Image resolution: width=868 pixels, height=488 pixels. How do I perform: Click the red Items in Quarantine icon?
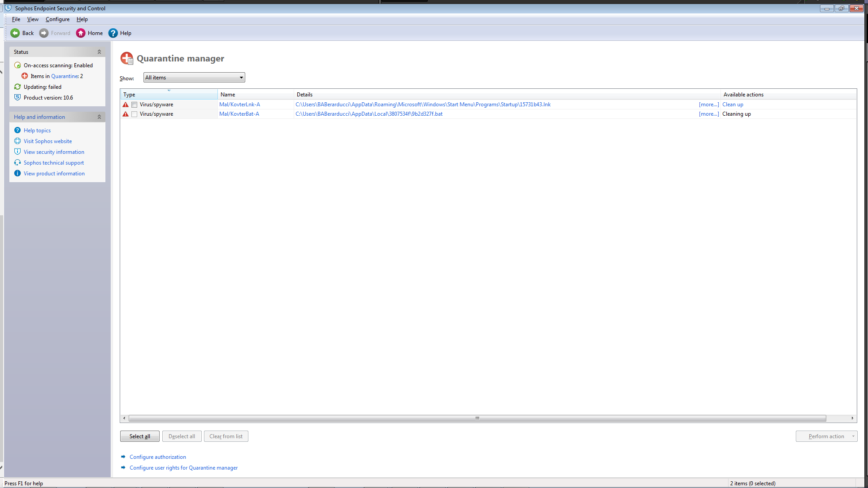pos(25,76)
